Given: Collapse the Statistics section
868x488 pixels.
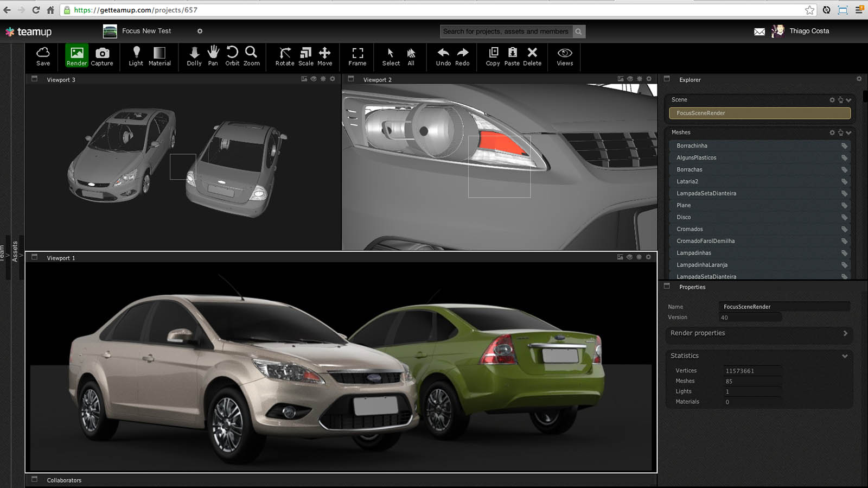Looking at the screenshot, I should pyautogui.click(x=844, y=356).
